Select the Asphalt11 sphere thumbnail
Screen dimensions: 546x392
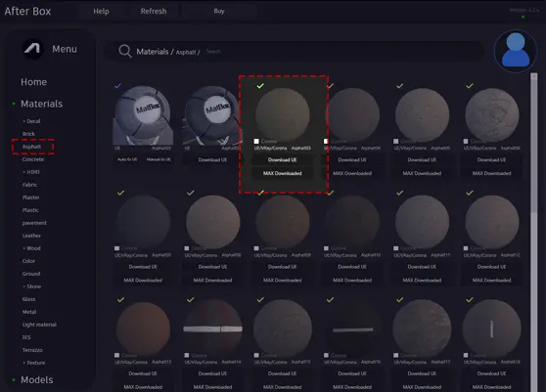422,222
